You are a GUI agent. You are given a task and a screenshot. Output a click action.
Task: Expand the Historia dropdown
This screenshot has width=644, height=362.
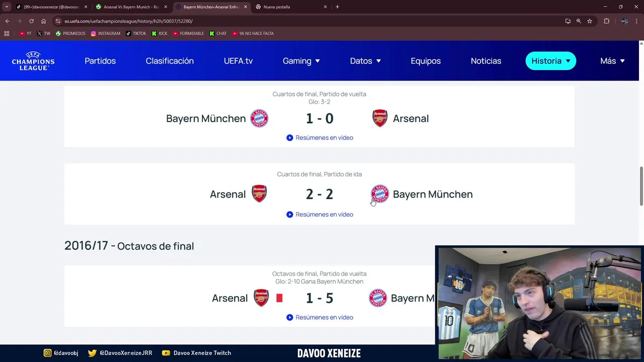click(551, 61)
